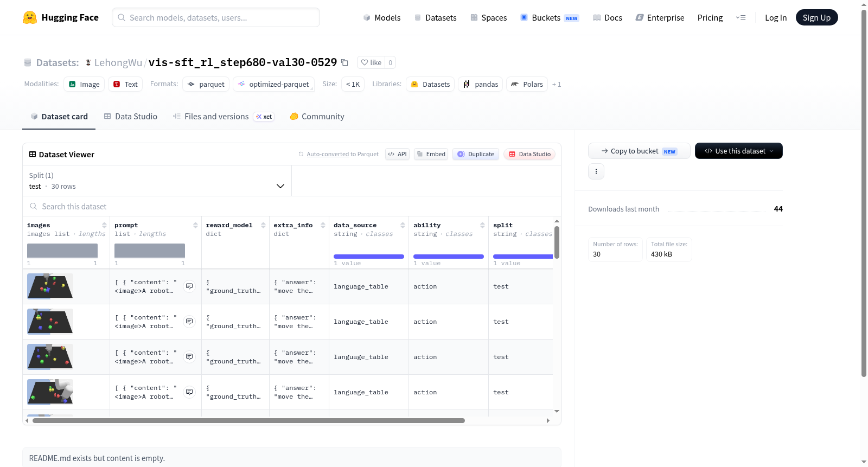Open Data Studio from viewer header button
Viewport: 868px width, 467px height.
(x=529, y=154)
